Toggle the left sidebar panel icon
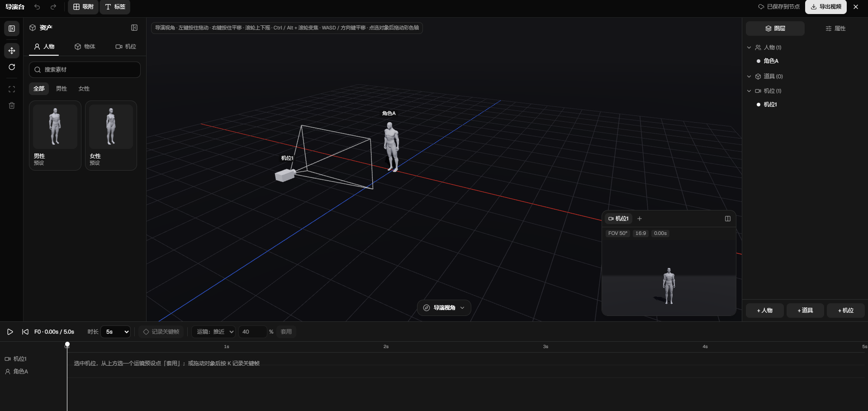The width and height of the screenshot is (868, 411). (x=12, y=29)
